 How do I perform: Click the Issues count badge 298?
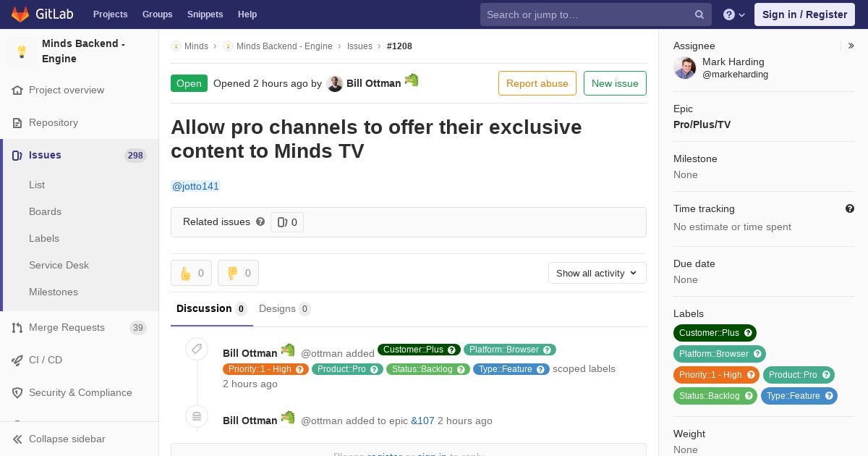[135, 156]
